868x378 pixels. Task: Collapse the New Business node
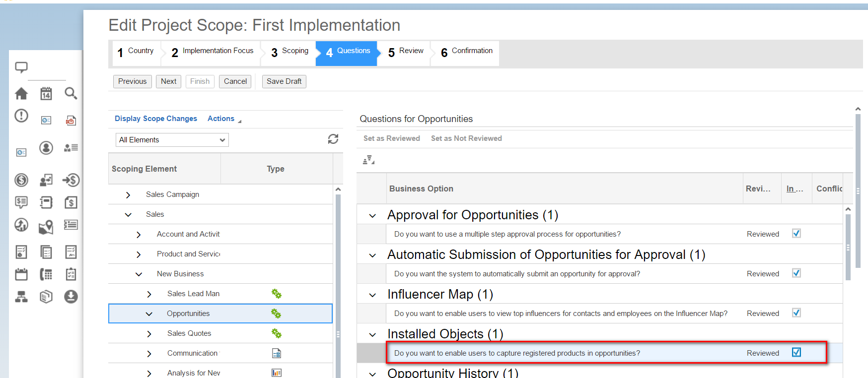point(139,274)
